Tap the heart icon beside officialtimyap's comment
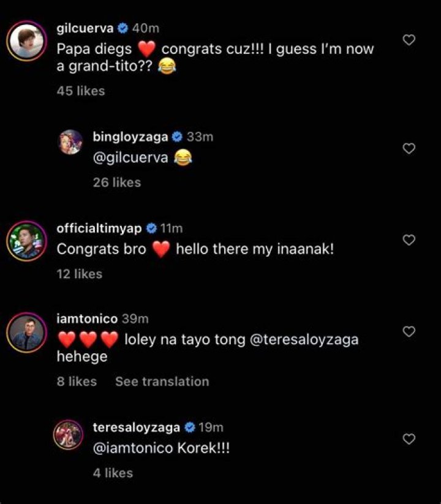Screen dimensions: 441x504 click(x=409, y=240)
